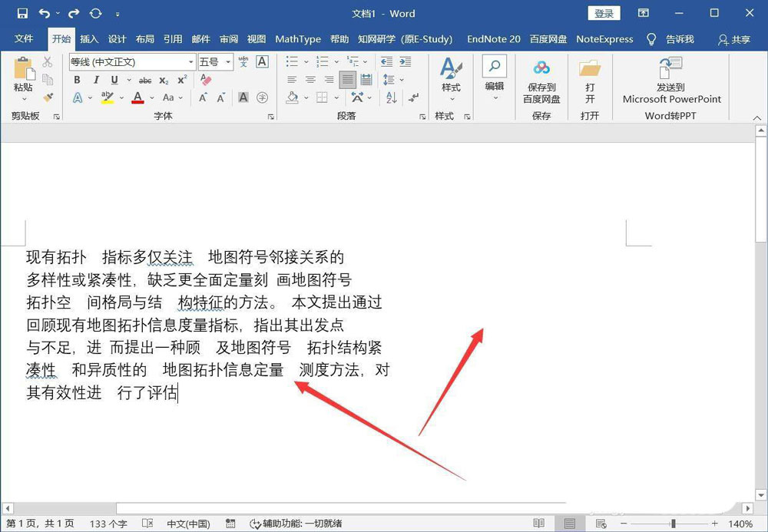This screenshot has width=768, height=532.
Task: Toggle Bold formatting
Action: point(77,80)
